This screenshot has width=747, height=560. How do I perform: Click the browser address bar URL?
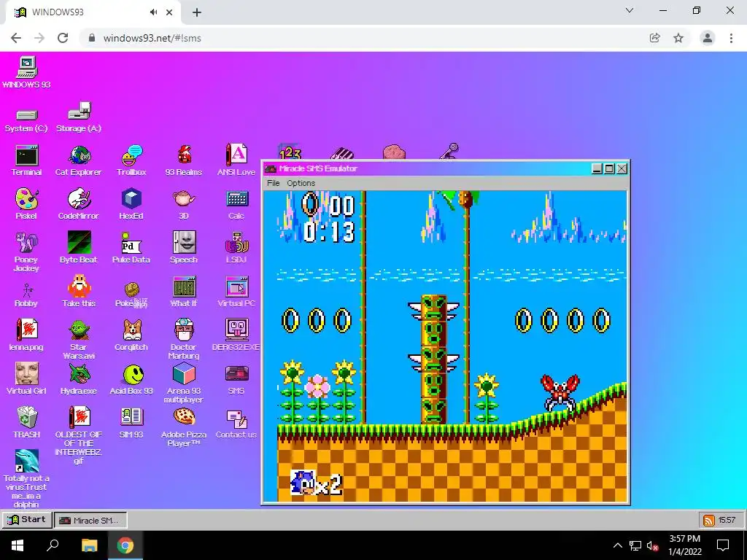[152, 38]
